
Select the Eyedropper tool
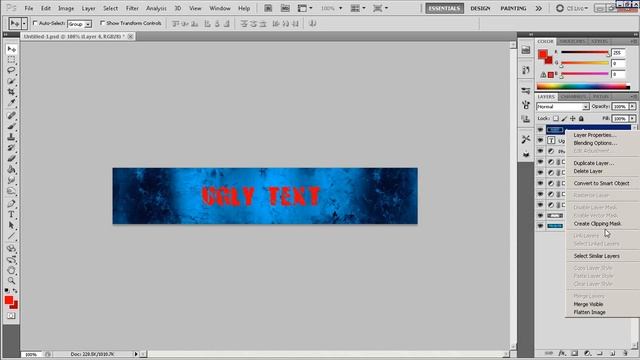[11, 102]
